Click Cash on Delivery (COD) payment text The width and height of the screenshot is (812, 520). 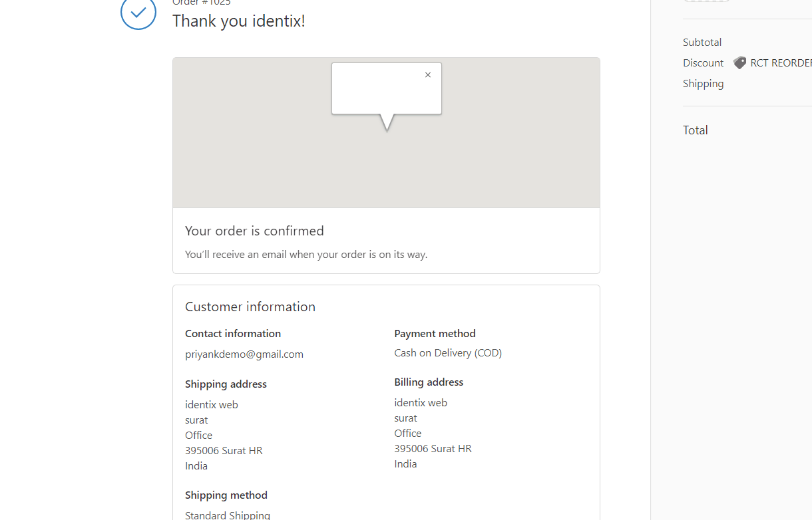click(448, 353)
